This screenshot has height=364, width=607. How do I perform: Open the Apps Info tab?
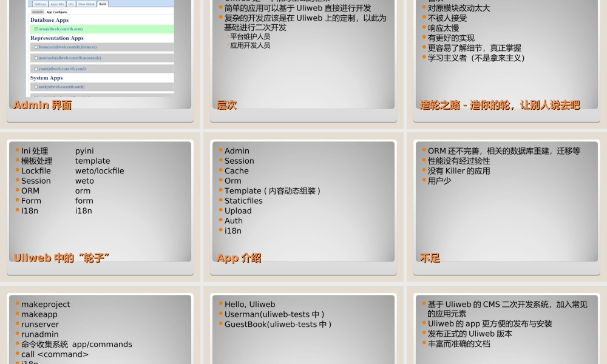[x=57, y=4]
